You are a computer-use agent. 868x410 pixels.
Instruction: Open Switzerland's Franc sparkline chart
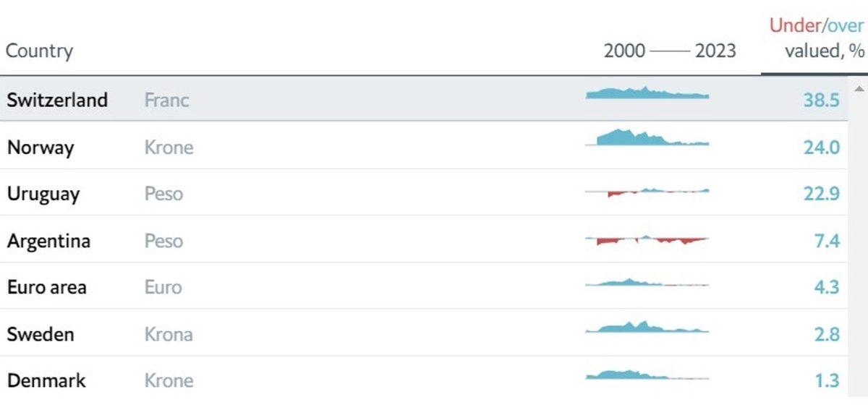click(647, 93)
